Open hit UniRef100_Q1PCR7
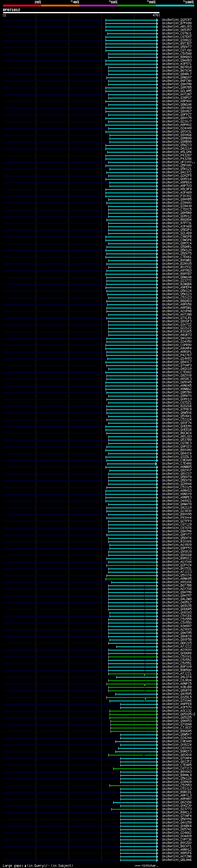This screenshot has width=197, height=868. [x=176, y=20]
